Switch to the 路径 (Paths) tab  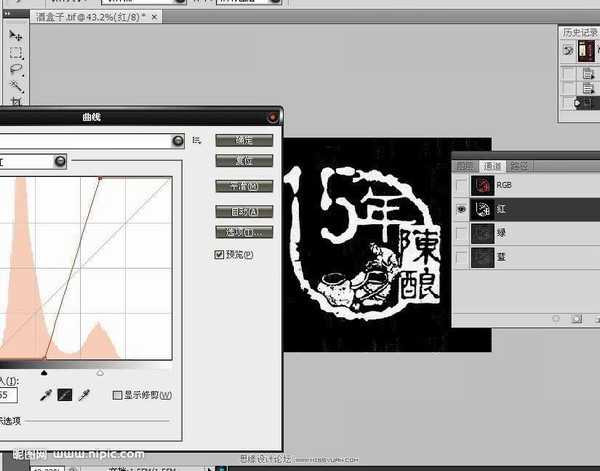tap(518, 166)
